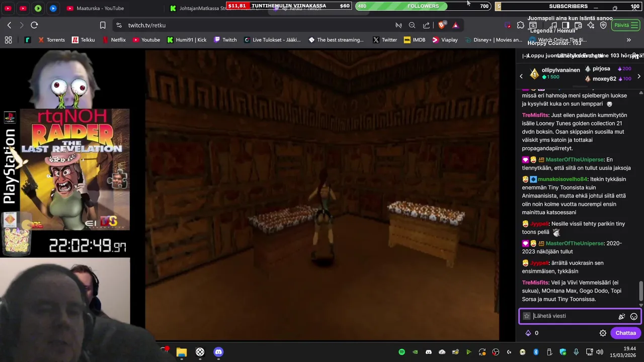This screenshot has width=644, height=362.
Task: Select the blue play pinned tab
Action: click(53, 8)
